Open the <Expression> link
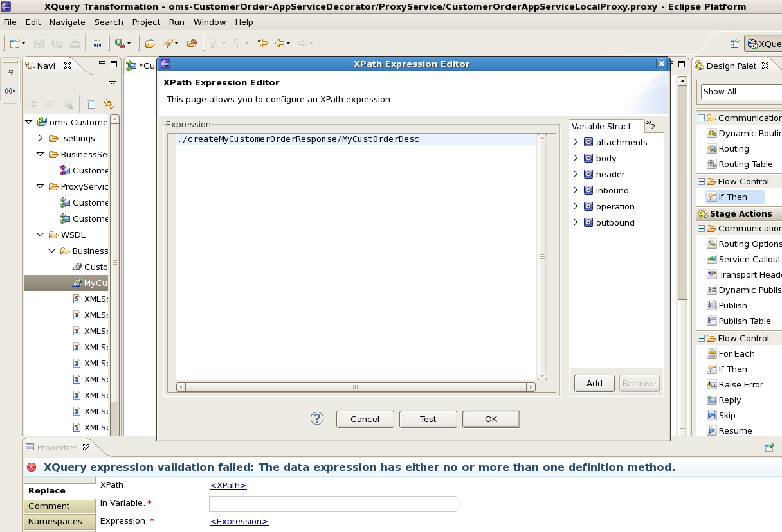Viewport: 782px width, 532px height. [x=239, y=521]
